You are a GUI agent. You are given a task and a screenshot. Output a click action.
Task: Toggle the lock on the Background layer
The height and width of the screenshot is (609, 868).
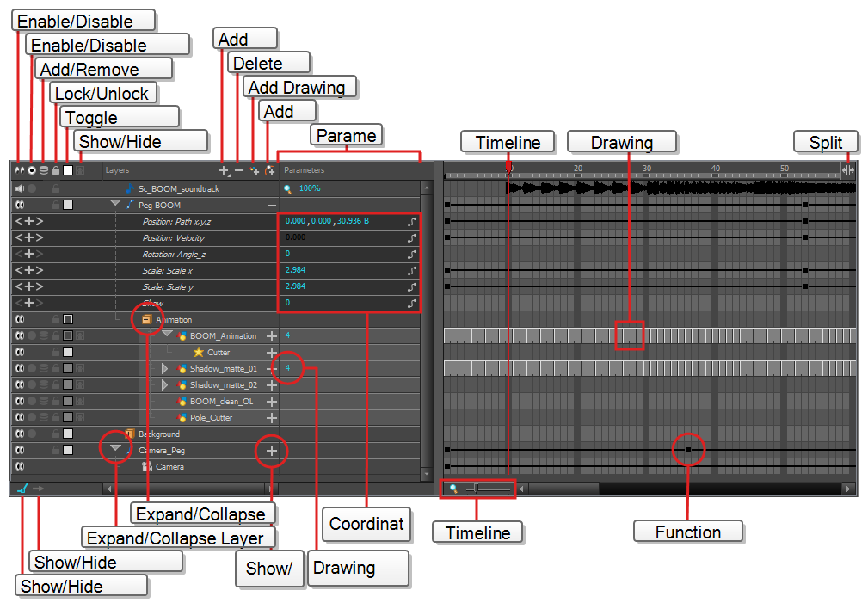point(56,434)
